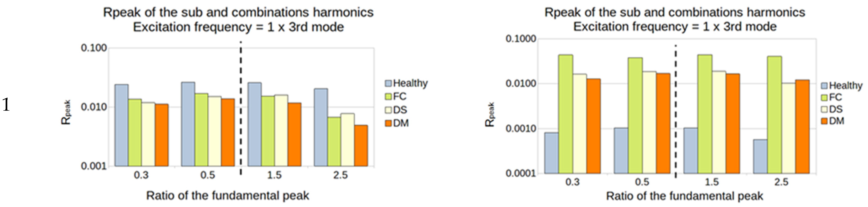Screen dimensions: 868x207
Task: Click the left chart title text
Action: pos(238,20)
